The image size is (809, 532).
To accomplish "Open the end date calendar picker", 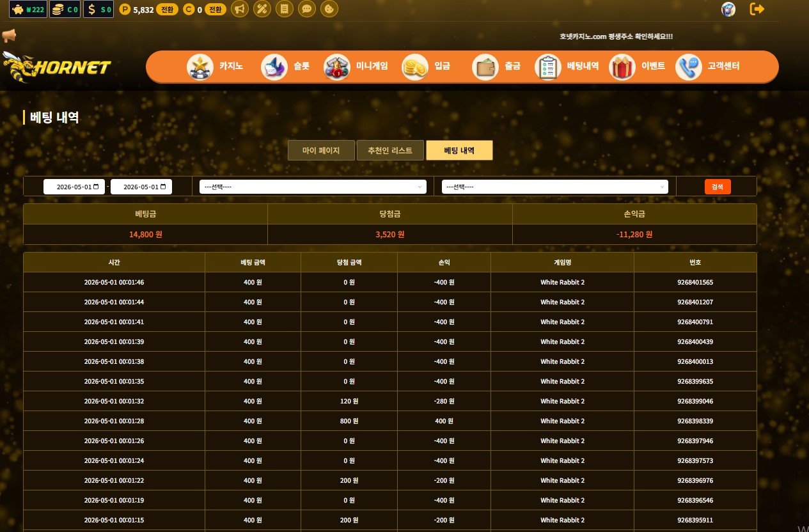I will tap(163, 187).
